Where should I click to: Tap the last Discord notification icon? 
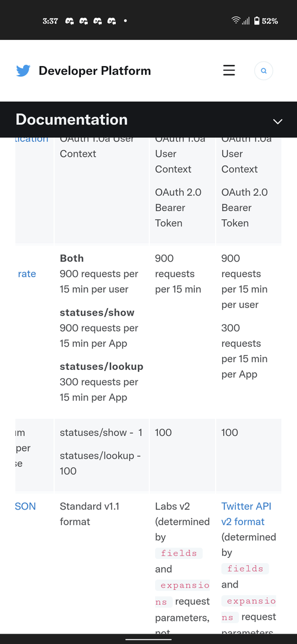112,21
